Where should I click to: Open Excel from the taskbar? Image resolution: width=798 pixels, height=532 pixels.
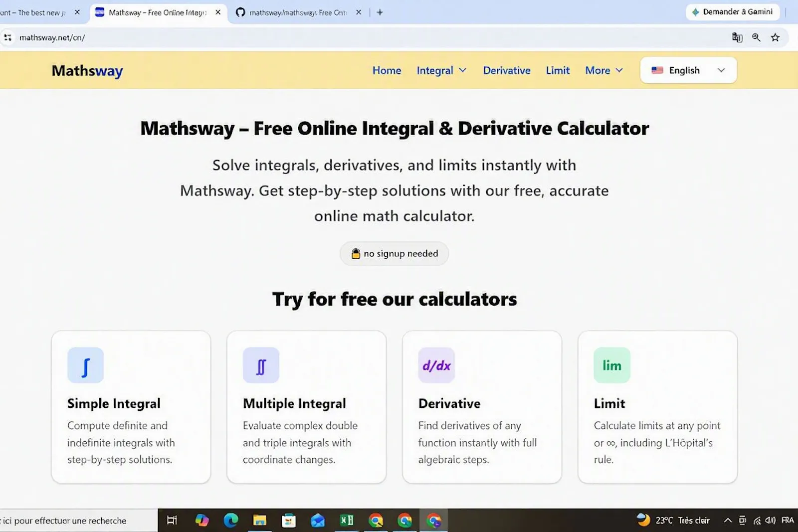[x=347, y=521]
